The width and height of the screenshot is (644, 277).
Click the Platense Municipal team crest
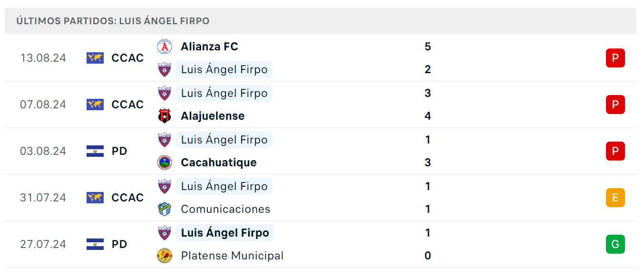pyautogui.click(x=165, y=256)
